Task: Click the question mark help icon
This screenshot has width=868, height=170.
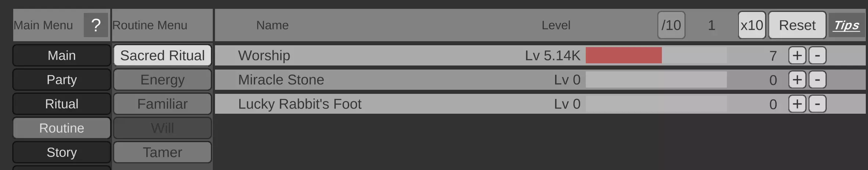Action: pyautogui.click(x=96, y=25)
